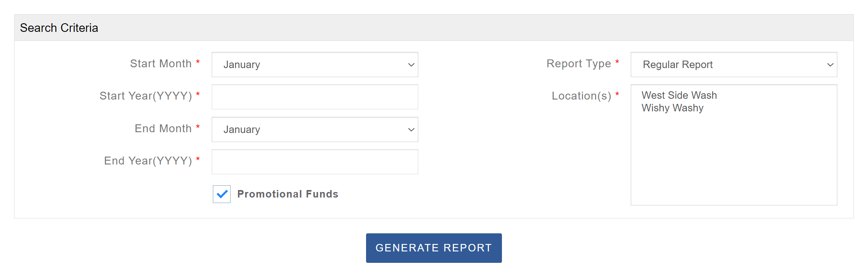
Task: Click the Start Year(YYYY) label
Action: click(146, 96)
